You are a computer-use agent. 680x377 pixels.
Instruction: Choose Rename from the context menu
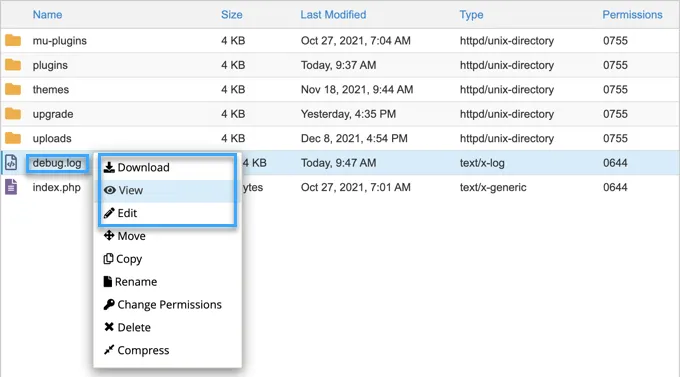point(167,282)
